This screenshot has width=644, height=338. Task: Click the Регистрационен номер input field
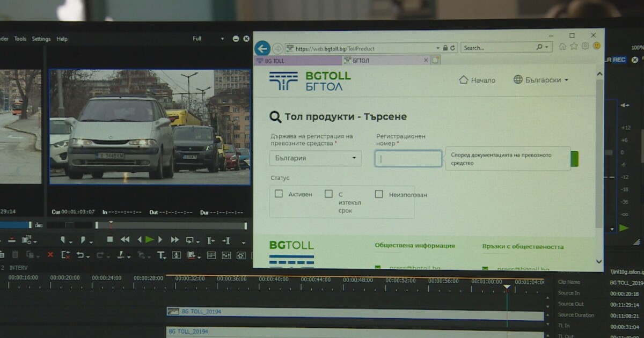coord(408,158)
